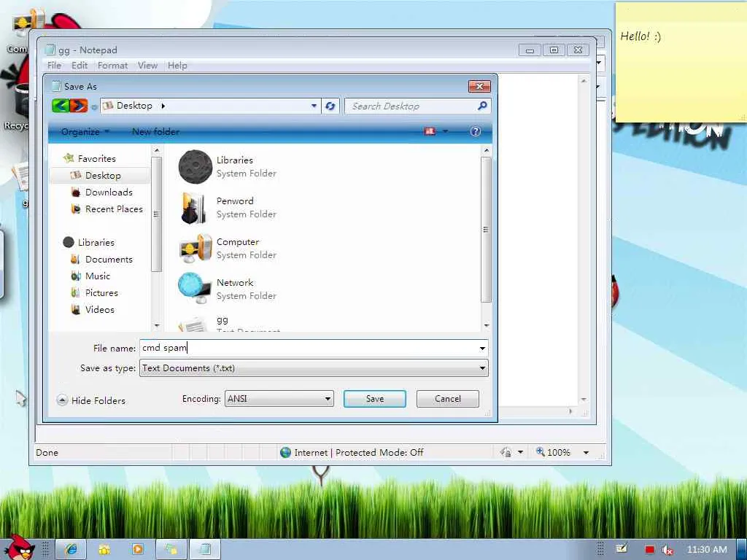Image resolution: width=747 pixels, height=560 pixels.
Task: Select the Network globe icon
Action: (x=195, y=288)
